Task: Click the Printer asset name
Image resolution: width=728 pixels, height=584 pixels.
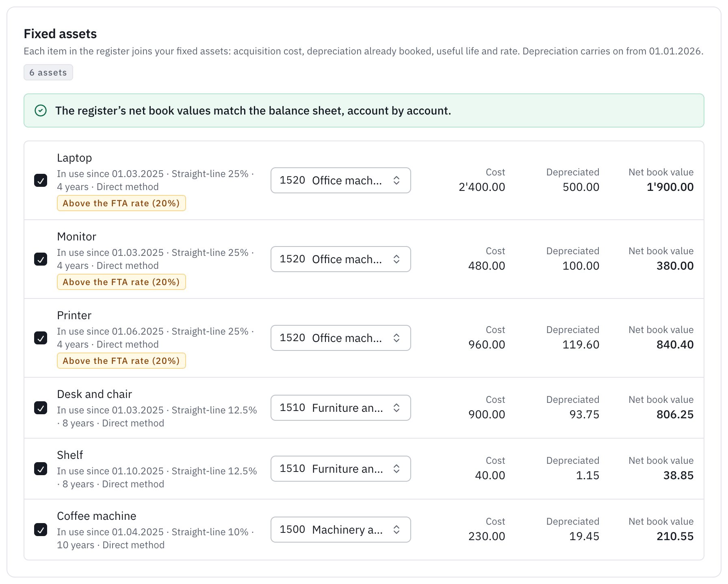Action: coord(74,315)
